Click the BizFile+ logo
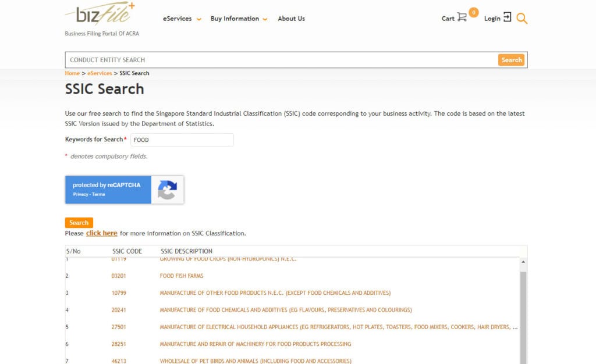The image size is (596, 364). pos(100,14)
